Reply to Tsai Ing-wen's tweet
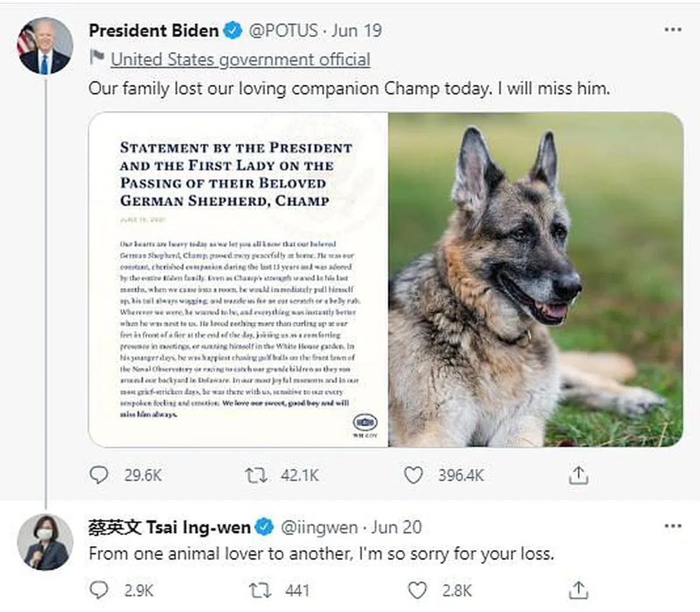Screen dimensions: 700x612 tap(99, 590)
